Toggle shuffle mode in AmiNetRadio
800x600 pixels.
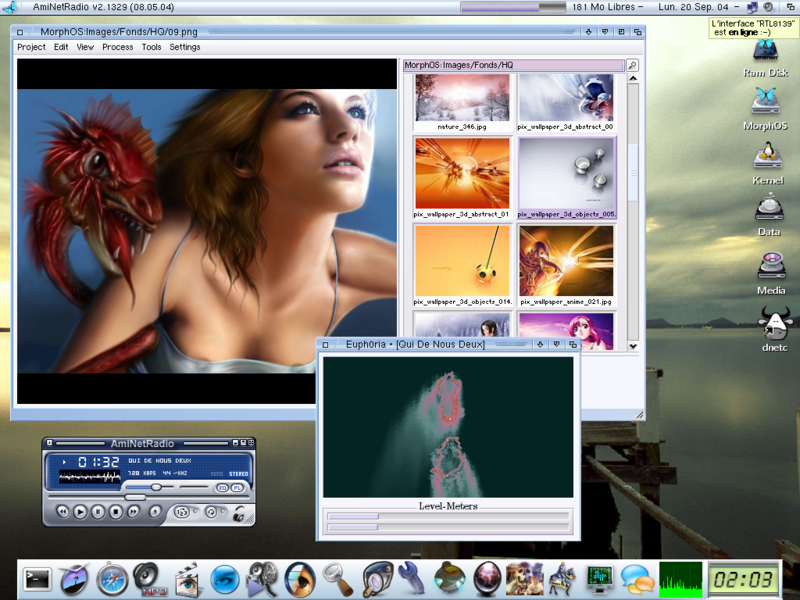[182, 512]
